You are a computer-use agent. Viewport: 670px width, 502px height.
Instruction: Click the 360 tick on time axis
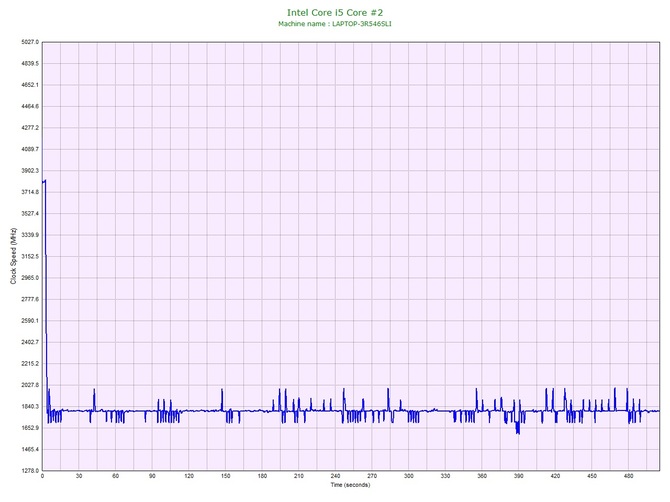coord(482,476)
